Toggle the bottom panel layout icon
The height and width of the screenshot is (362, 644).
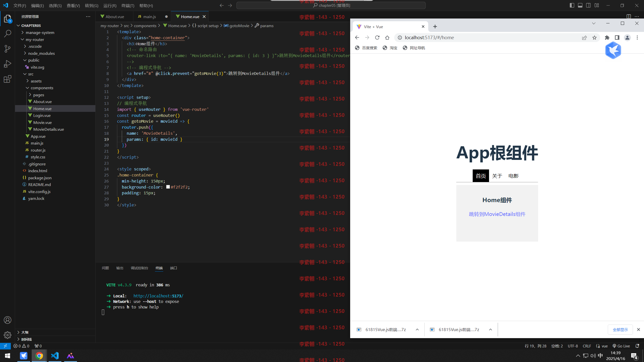580,5
